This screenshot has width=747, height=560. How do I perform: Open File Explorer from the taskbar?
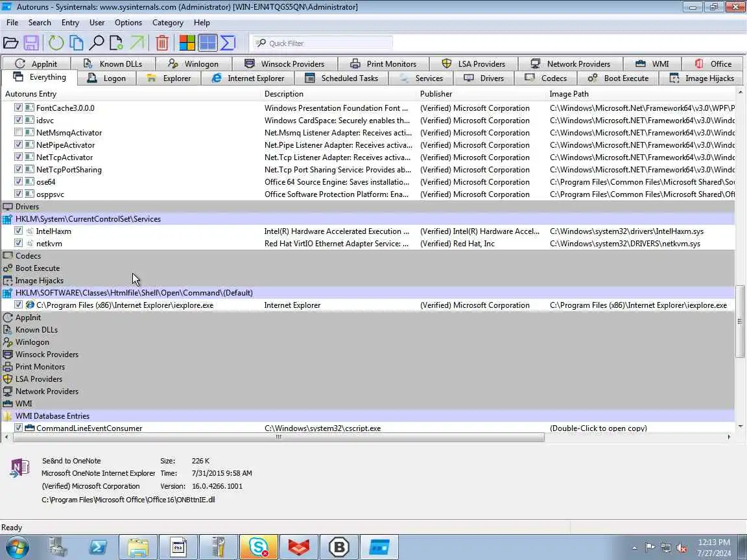137,547
